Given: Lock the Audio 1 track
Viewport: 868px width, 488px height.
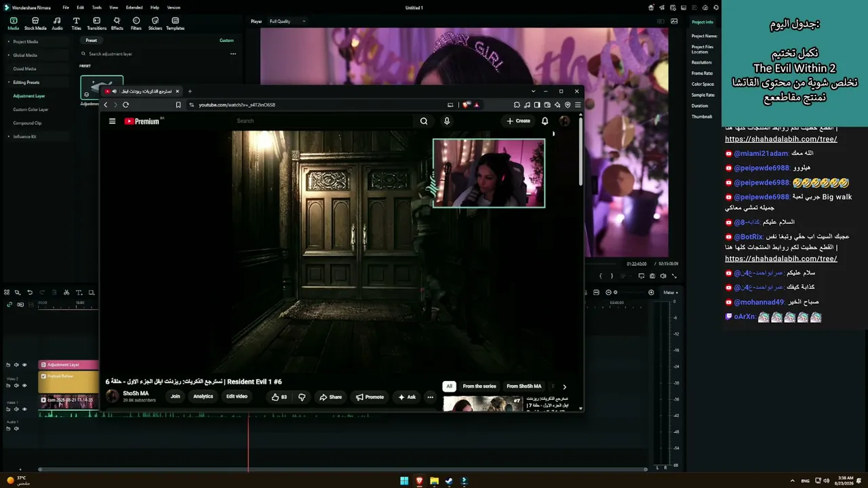Looking at the screenshot, I should coord(8,428).
